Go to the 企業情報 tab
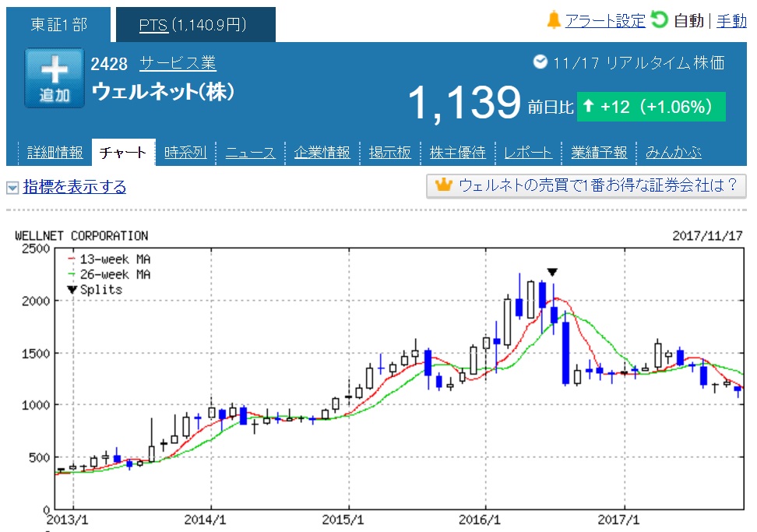Viewport: 757px width, 532px height. pos(322,153)
